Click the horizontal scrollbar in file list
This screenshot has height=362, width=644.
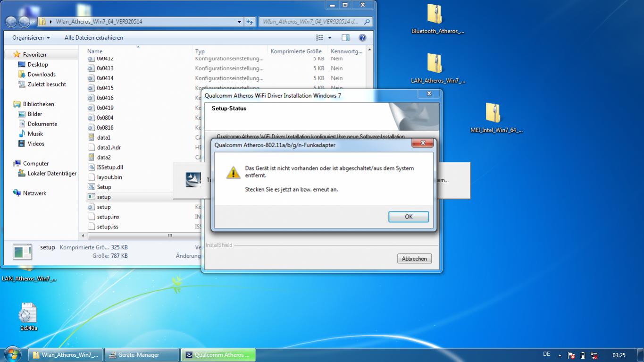[x=170, y=236]
